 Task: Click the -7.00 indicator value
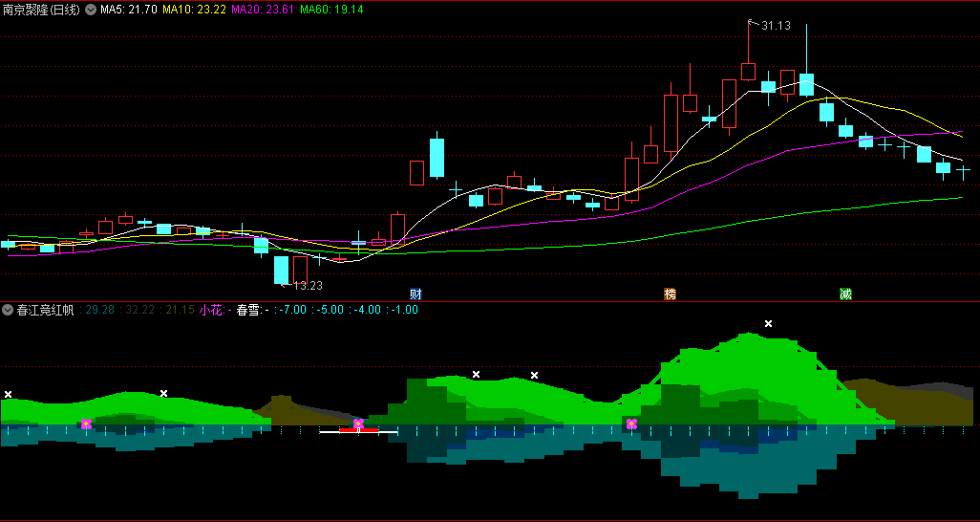292,309
